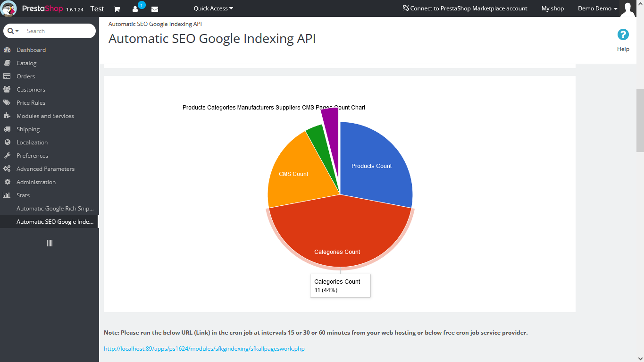Select Automatic SEO Google Indexing submenu item

50,221
